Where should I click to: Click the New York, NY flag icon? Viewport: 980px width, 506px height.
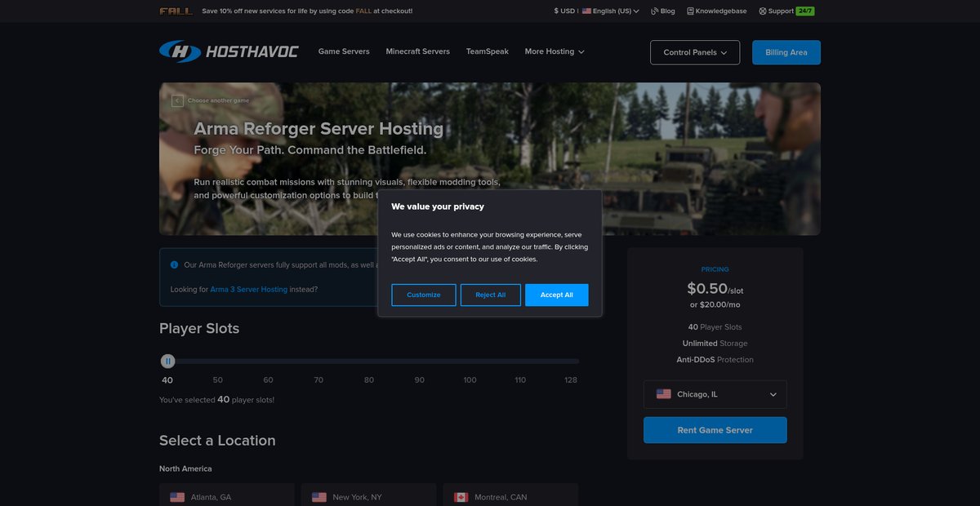tap(319, 497)
